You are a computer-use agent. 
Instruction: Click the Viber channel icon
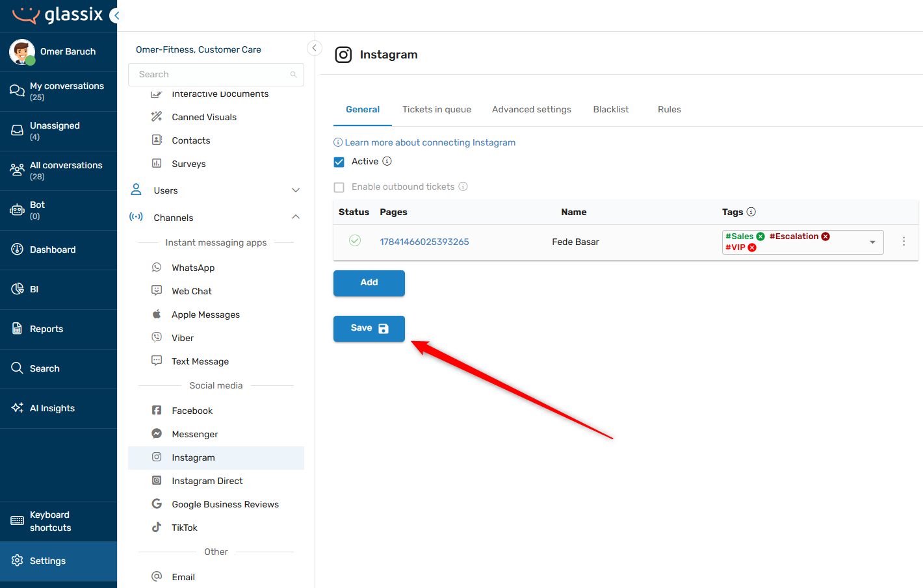157,337
